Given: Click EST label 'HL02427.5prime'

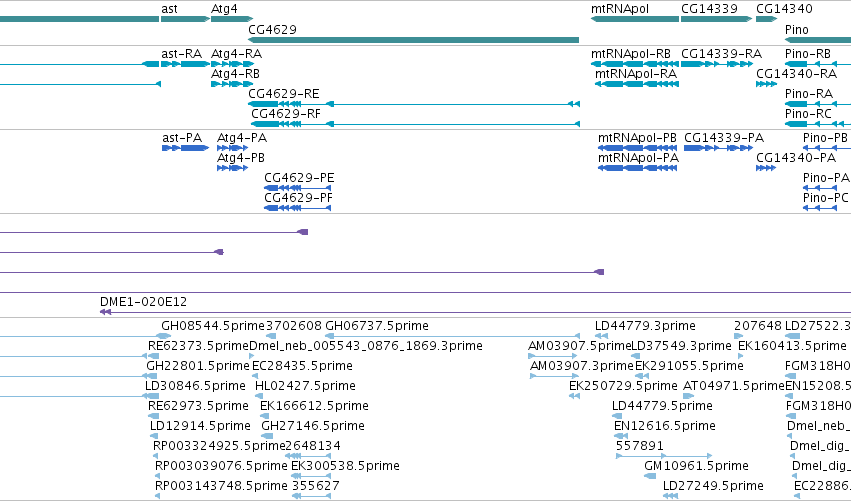Looking at the screenshot, I should [x=306, y=386].
